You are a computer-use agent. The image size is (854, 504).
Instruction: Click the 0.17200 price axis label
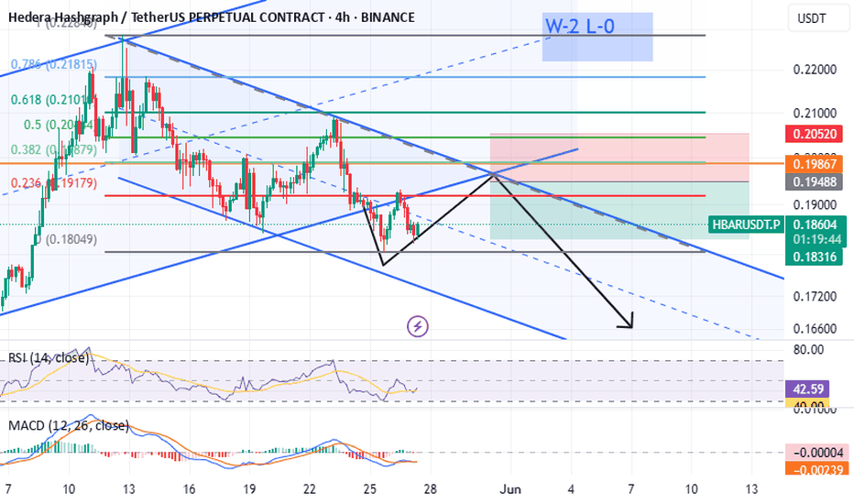click(815, 297)
